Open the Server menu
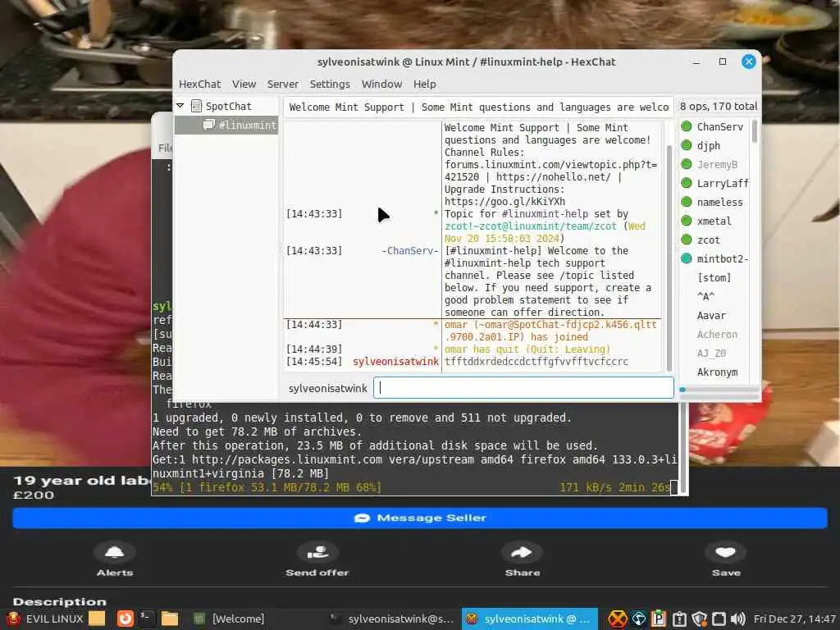Screen dimensions: 840x630 (x=282, y=84)
